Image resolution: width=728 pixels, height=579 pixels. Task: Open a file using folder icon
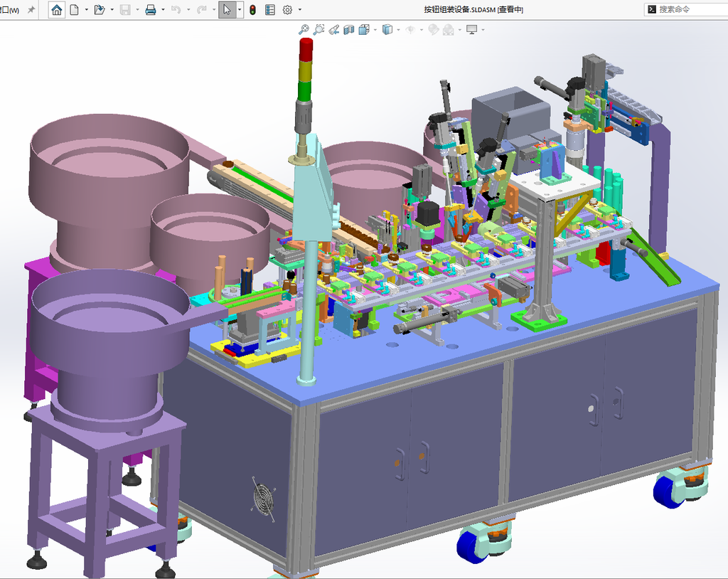coord(100,9)
